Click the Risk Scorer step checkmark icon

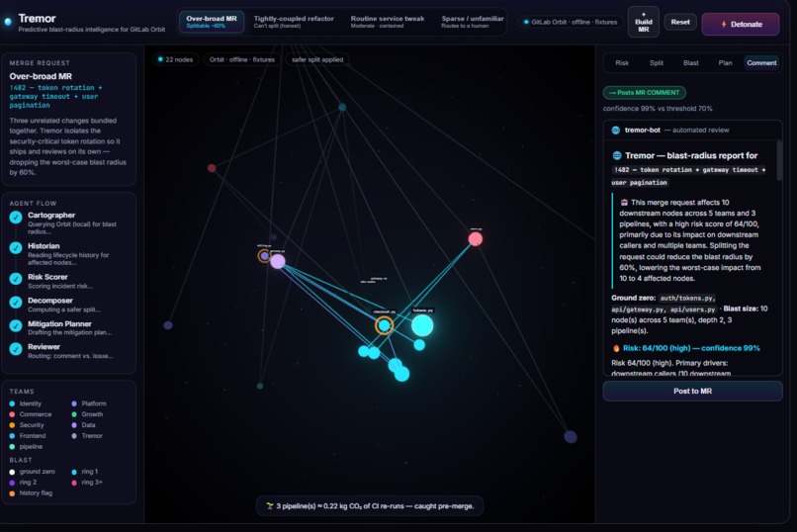pos(16,279)
